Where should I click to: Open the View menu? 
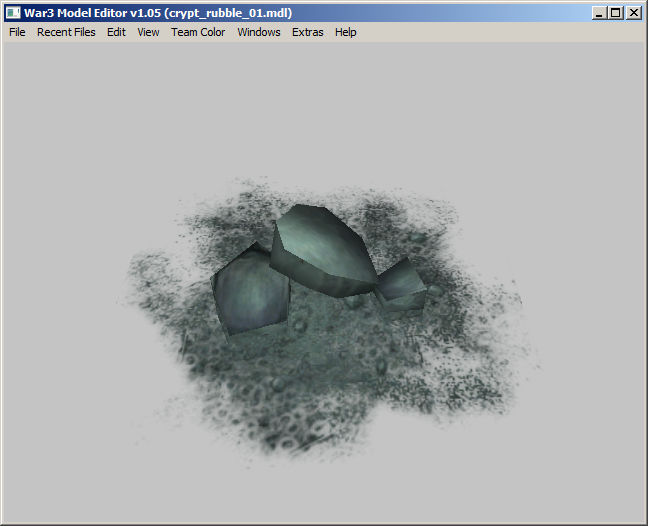click(x=148, y=32)
